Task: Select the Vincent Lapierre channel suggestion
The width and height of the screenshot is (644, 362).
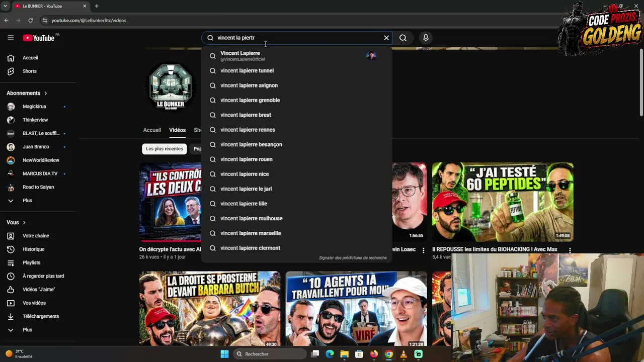Action: pyautogui.click(x=297, y=56)
